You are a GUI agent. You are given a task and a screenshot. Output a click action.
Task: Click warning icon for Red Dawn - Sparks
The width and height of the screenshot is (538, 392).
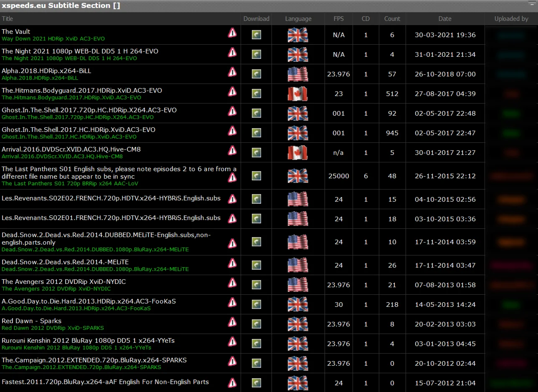point(232,322)
